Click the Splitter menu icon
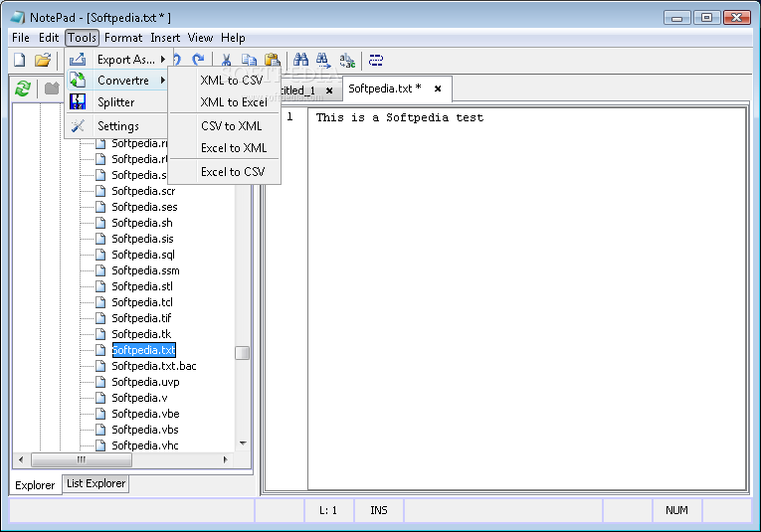Viewport: 761px width, 532px height. click(x=78, y=101)
